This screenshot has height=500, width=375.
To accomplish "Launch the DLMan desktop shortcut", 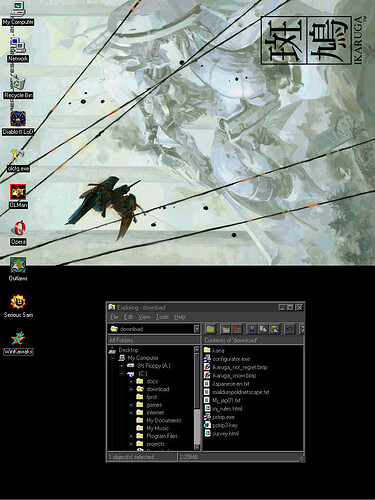I will [18, 197].
